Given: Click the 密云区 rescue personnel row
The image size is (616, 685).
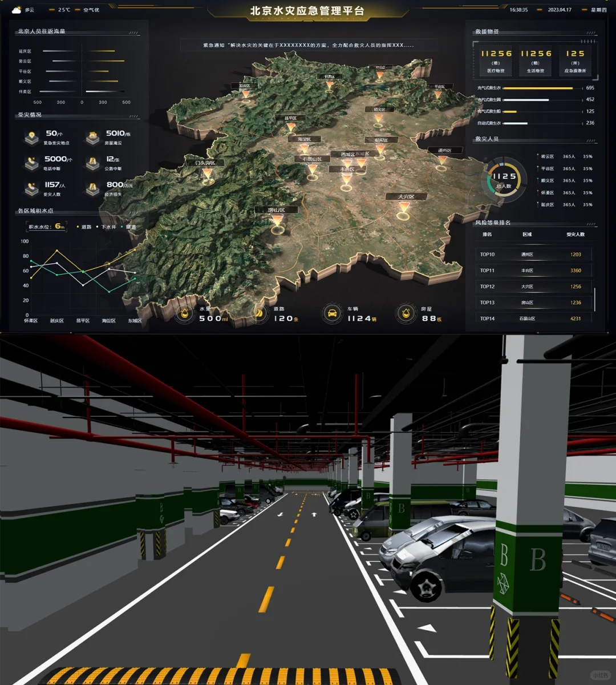Looking at the screenshot, I should (x=565, y=156).
